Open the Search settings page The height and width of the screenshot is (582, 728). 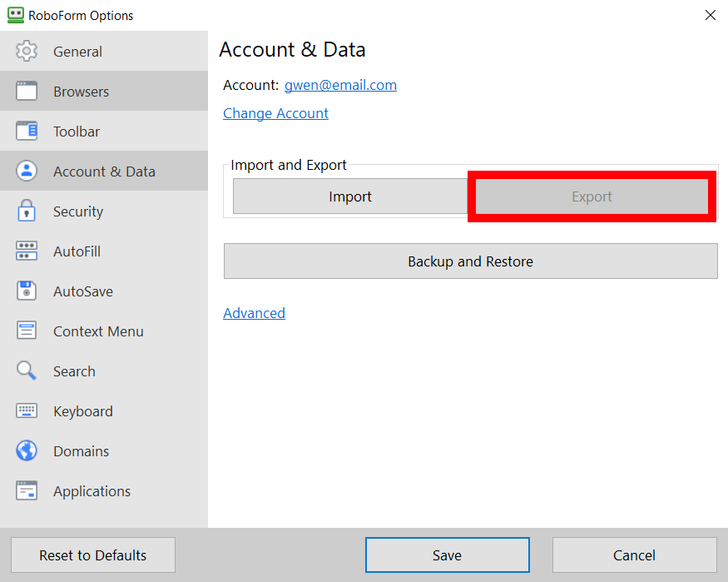(x=104, y=371)
